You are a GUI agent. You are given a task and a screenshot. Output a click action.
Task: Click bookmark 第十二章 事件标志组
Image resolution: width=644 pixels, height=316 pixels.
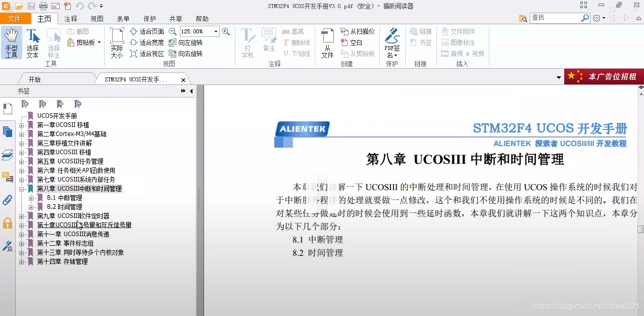65,243
